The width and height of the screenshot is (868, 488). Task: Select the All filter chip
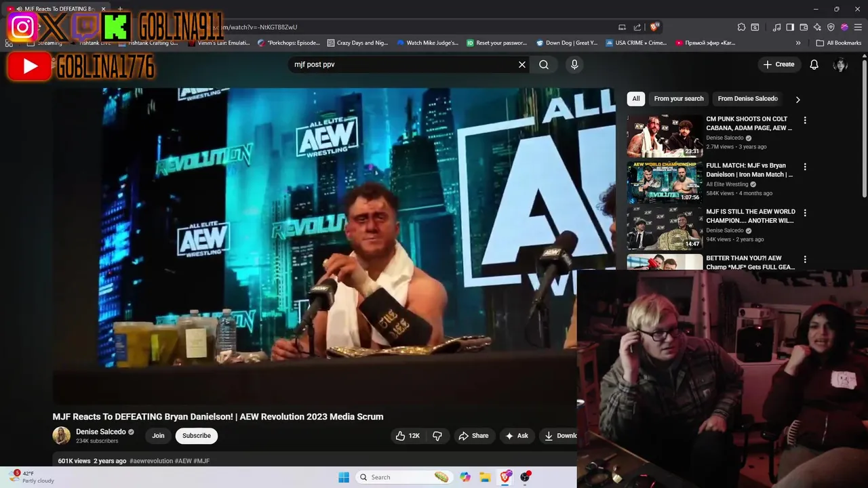635,99
